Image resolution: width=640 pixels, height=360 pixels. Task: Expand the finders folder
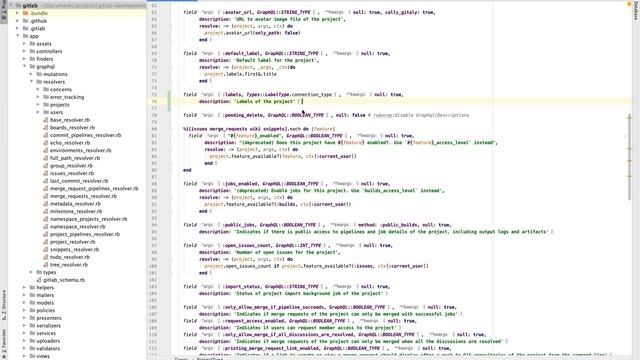tap(24, 59)
